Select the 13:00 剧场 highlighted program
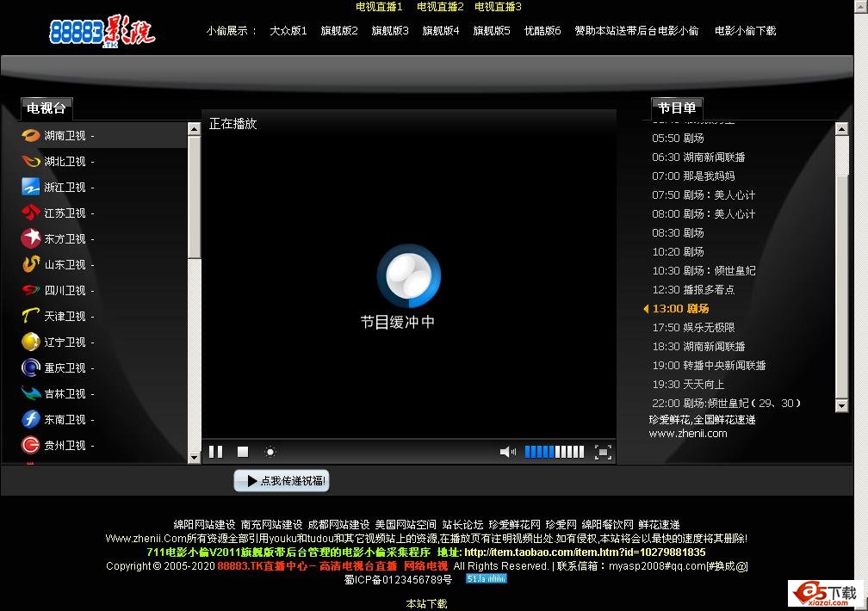The image size is (868, 611). click(x=680, y=308)
